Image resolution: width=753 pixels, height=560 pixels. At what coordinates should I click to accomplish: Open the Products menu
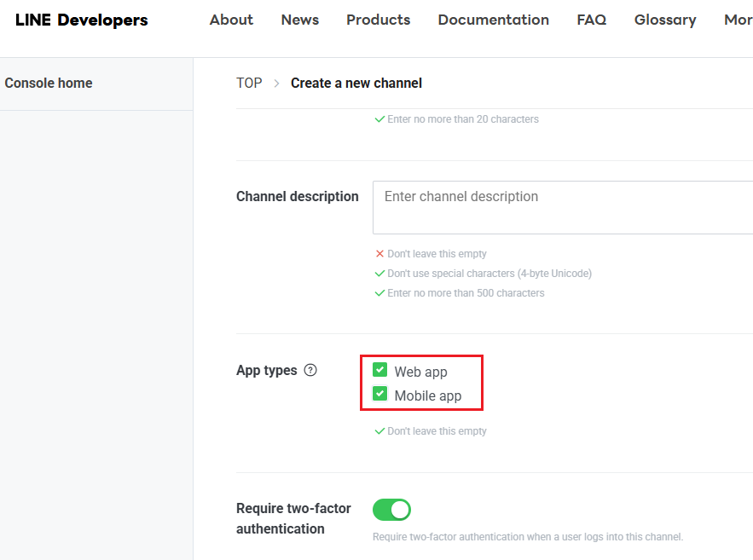coord(378,20)
